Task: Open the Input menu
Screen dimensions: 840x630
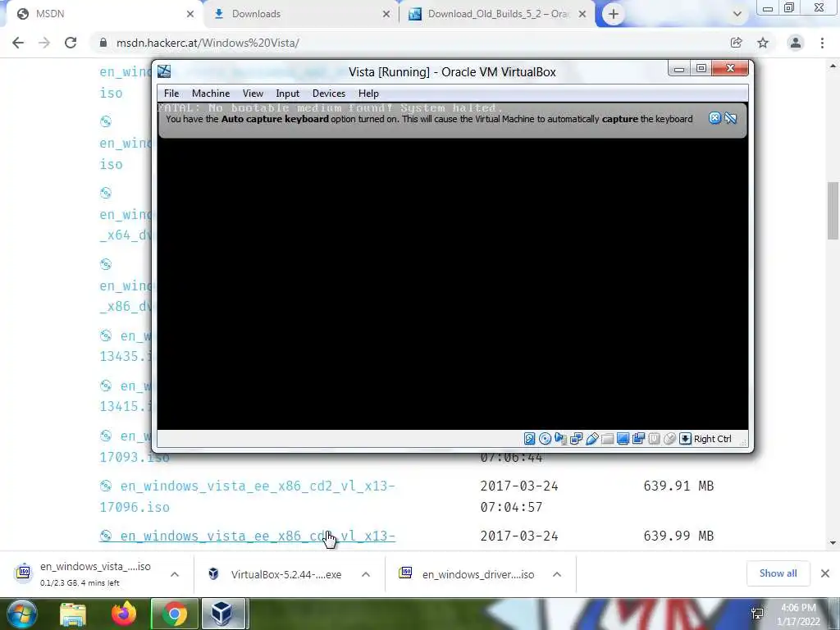Action: point(288,94)
